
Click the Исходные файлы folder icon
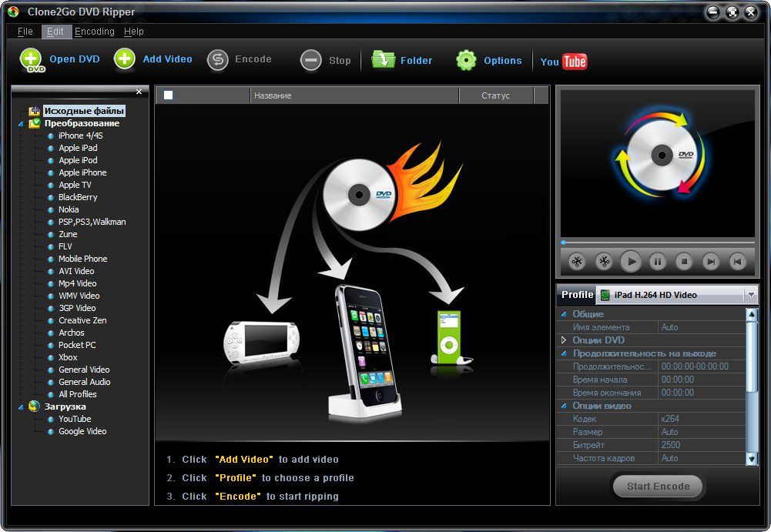pyautogui.click(x=35, y=111)
